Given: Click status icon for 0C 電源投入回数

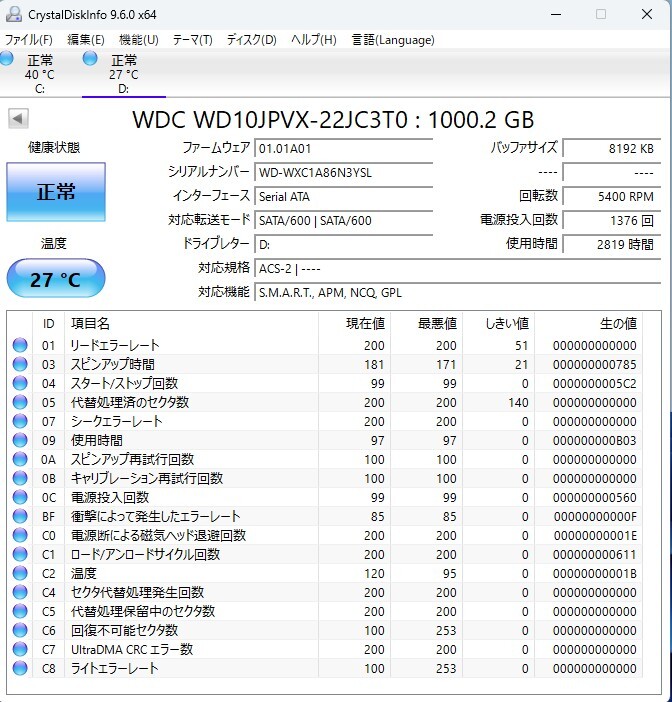Looking at the screenshot, I should 20,497.
